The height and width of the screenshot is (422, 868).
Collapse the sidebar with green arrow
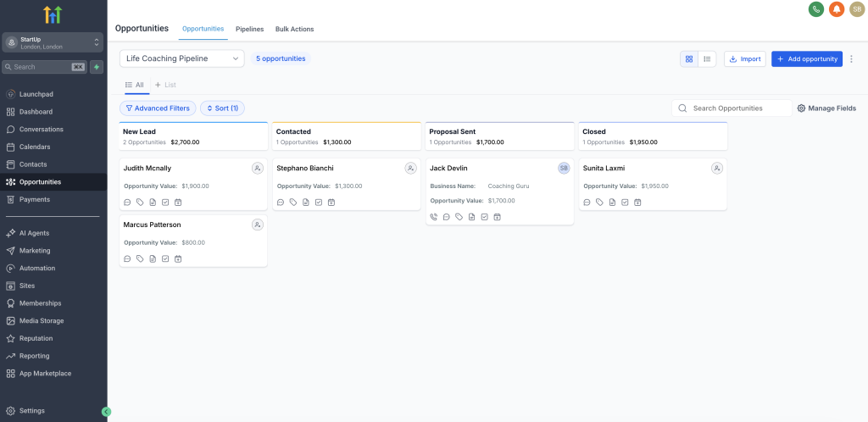(106, 412)
